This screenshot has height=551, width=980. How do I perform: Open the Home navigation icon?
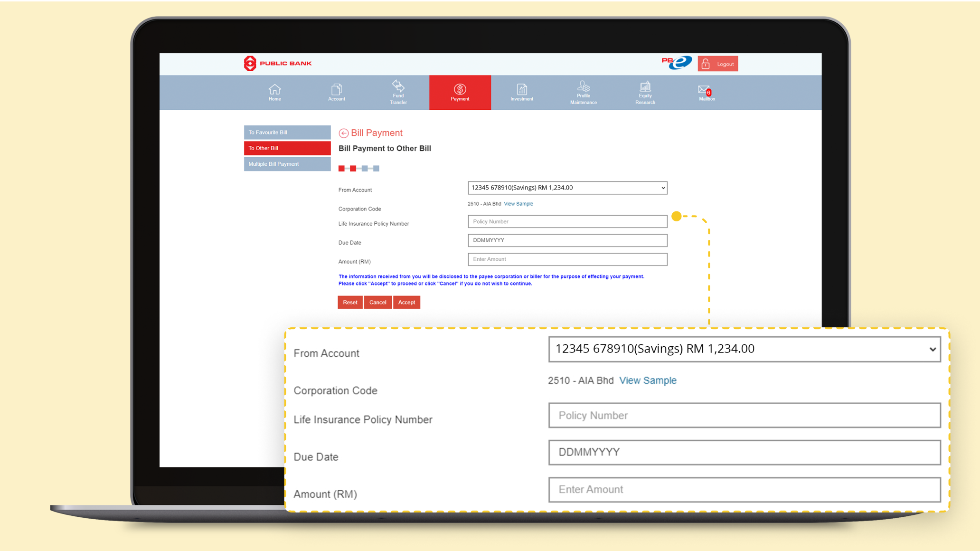tap(274, 92)
